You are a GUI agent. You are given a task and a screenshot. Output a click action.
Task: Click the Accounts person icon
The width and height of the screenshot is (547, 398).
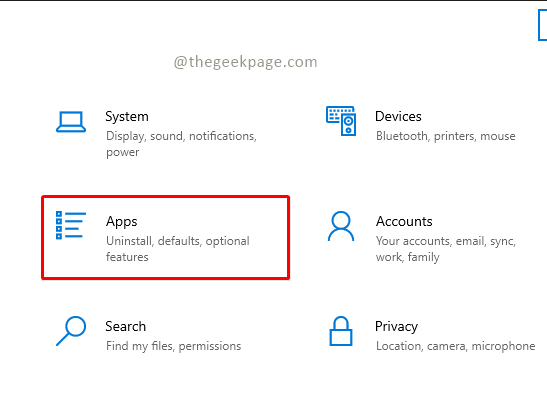pos(341,226)
